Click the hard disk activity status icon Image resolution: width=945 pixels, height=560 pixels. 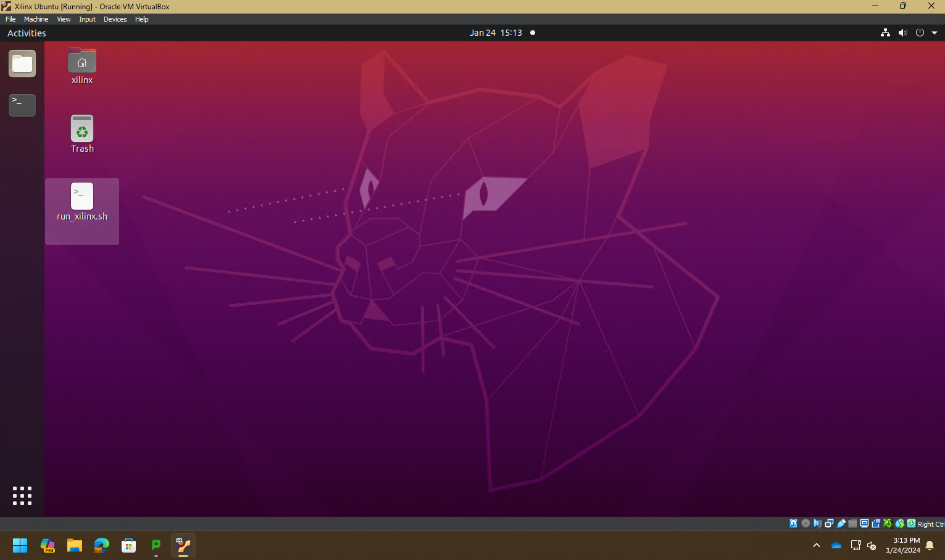pyautogui.click(x=793, y=524)
